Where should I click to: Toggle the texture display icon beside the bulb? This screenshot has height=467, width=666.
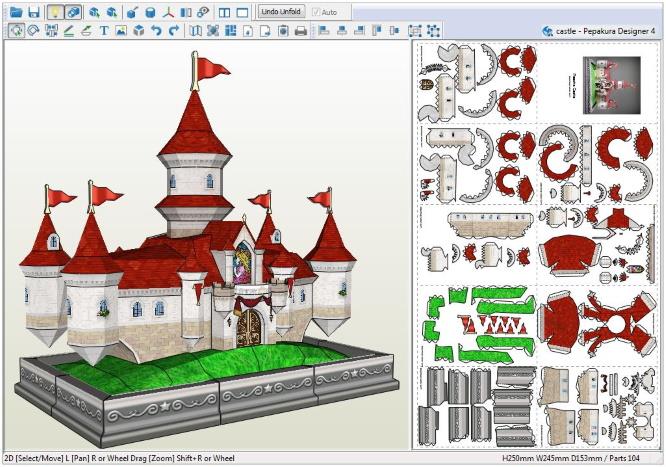[73, 12]
